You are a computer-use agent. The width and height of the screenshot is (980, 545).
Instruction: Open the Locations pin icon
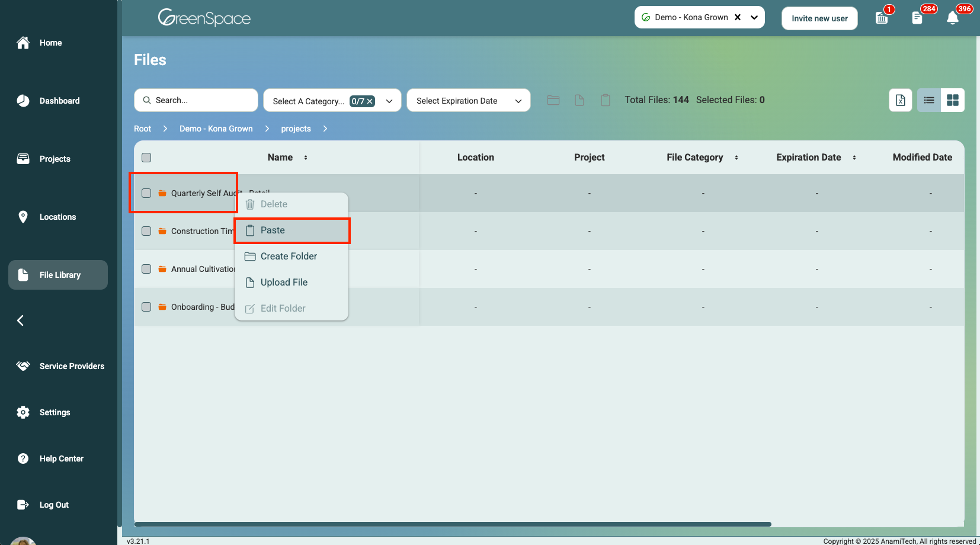coord(23,217)
